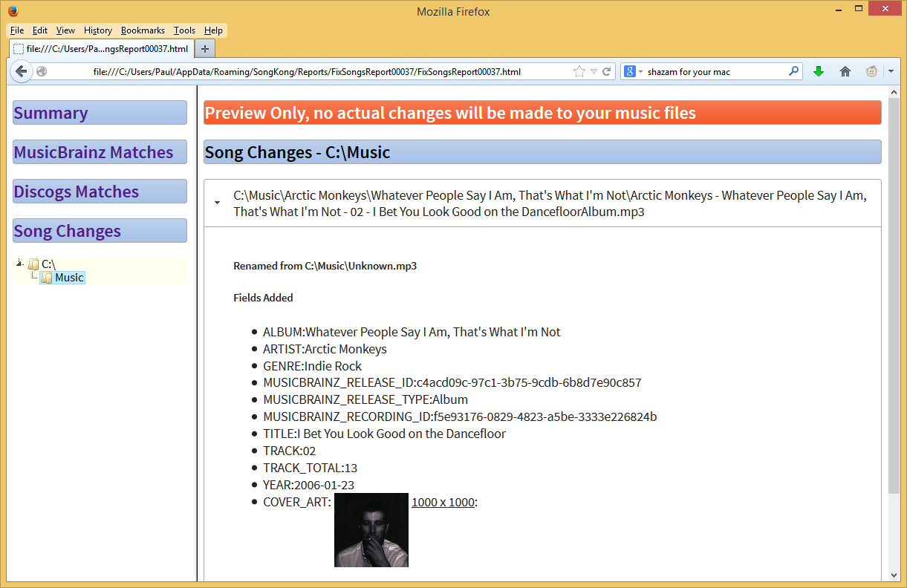Open the Bookmarks menu

(x=143, y=30)
